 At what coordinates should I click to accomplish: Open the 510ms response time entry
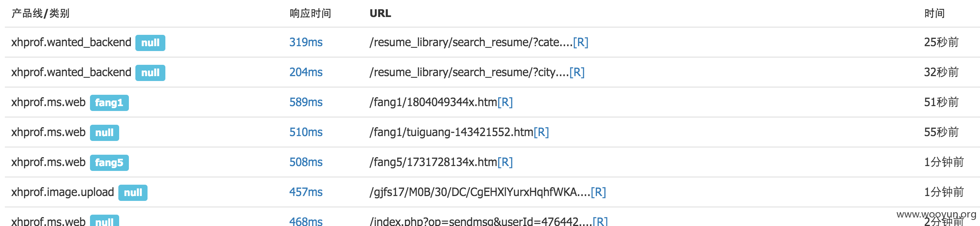306,132
